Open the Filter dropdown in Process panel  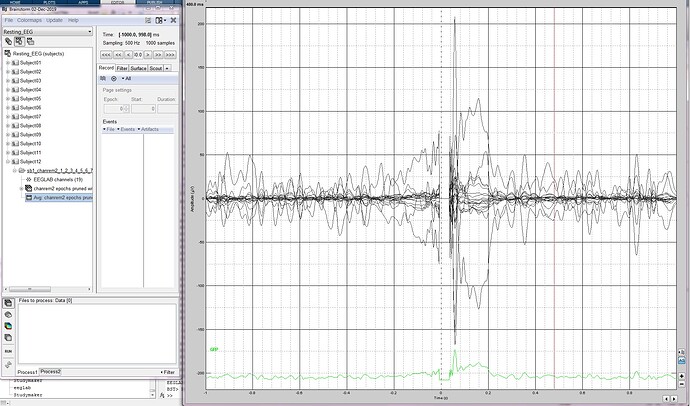[168, 372]
